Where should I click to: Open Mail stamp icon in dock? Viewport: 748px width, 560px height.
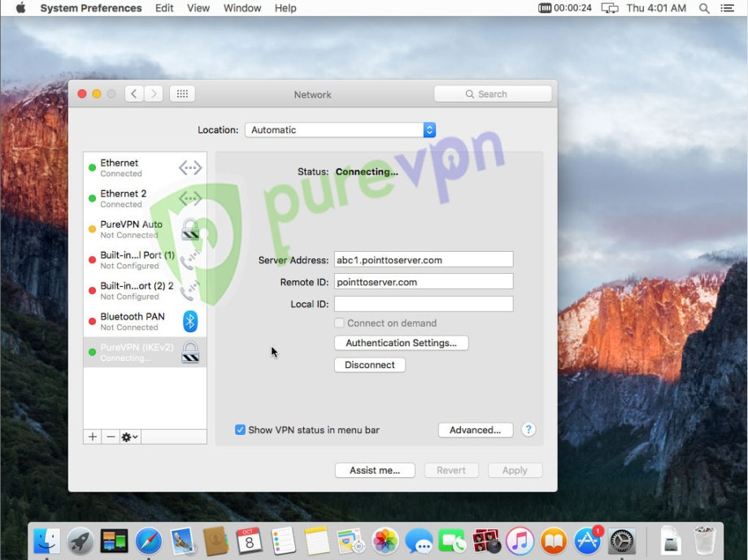[x=182, y=541]
